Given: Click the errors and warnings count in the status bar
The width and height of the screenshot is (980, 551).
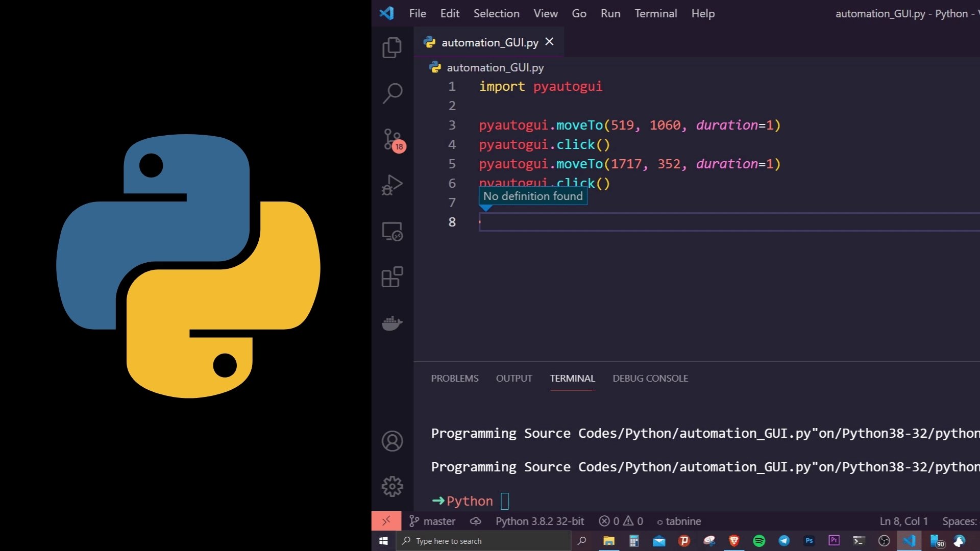Looking at the screenshot, I should click(621, 521).
